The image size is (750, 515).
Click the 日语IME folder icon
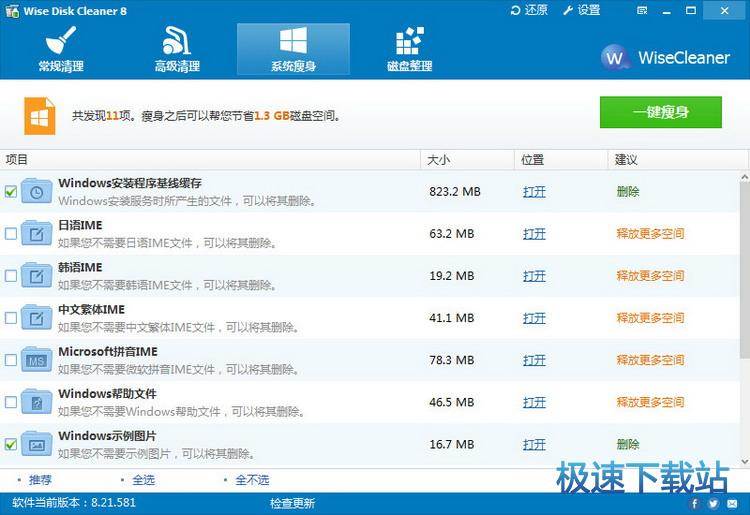point(36,233)
